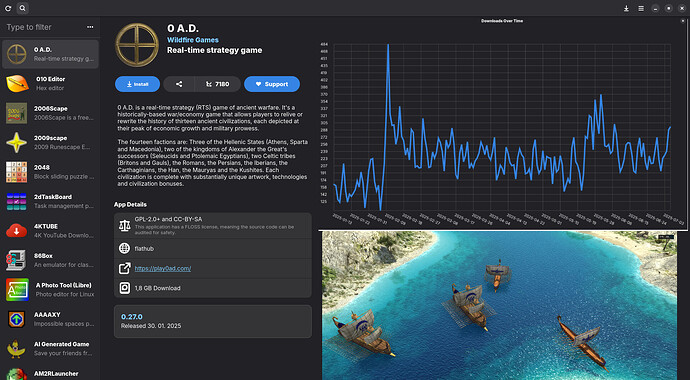Screen dimensions: 690x380
Task: Select the 4KTUBE app icon
Action: point(17,230)
